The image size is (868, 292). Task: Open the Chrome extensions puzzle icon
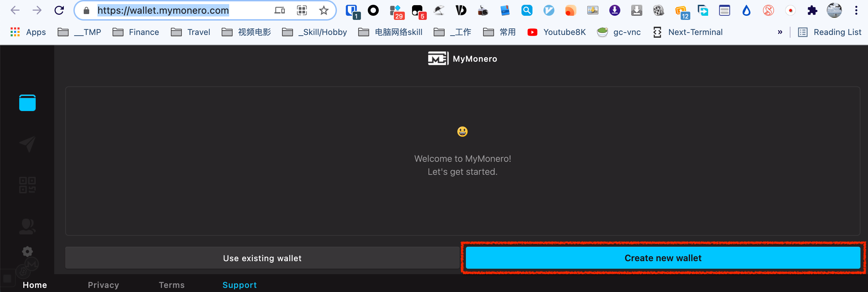(812, 11)
